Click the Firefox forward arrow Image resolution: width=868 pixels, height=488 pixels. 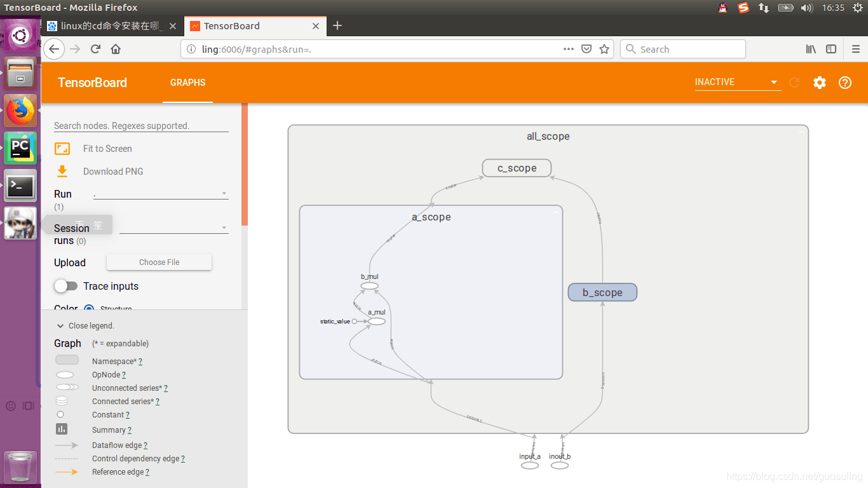pyautogui.click(x=75, y=49)
